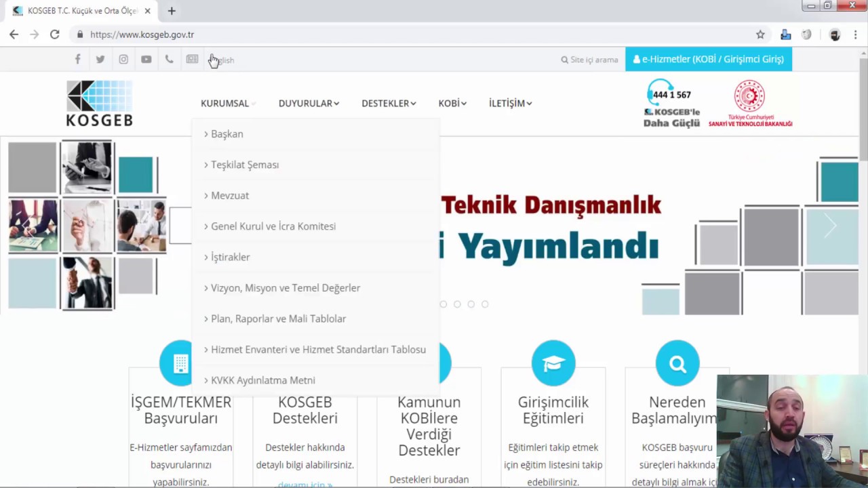The image size is (868, 488).
Task: Bookmark this page with star icon
Action: click(x=760, y=35)
